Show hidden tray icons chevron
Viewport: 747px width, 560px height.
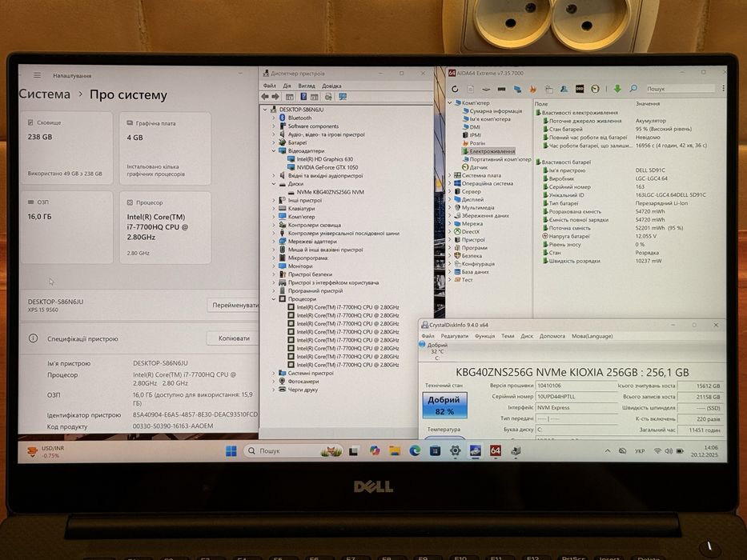click(x=608, y=450)
